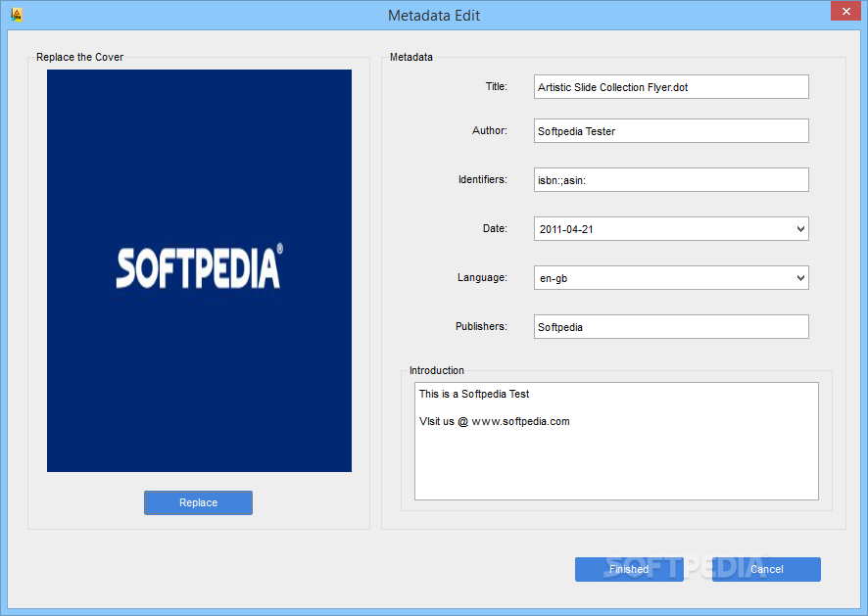Expand the Language dropdown arrow
The width and height of the screenshot is (868, 616).
click(800, 278)
